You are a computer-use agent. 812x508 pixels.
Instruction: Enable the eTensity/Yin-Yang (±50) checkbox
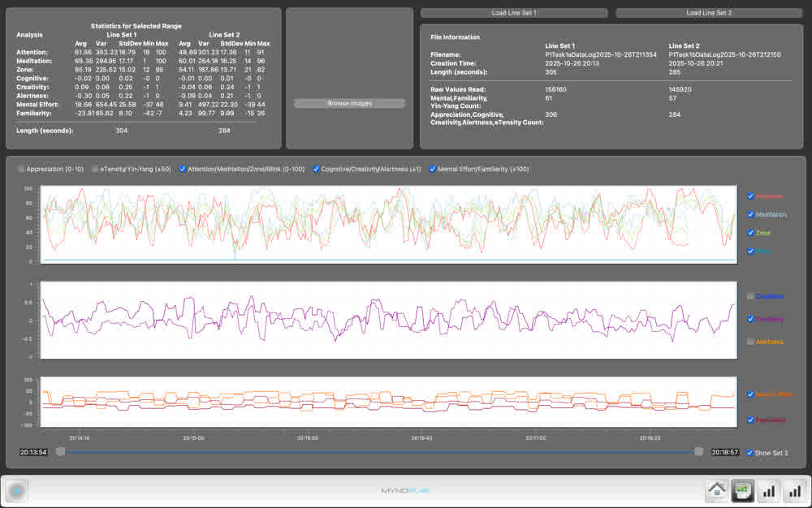pyautogui.click(x=95, y=169)
